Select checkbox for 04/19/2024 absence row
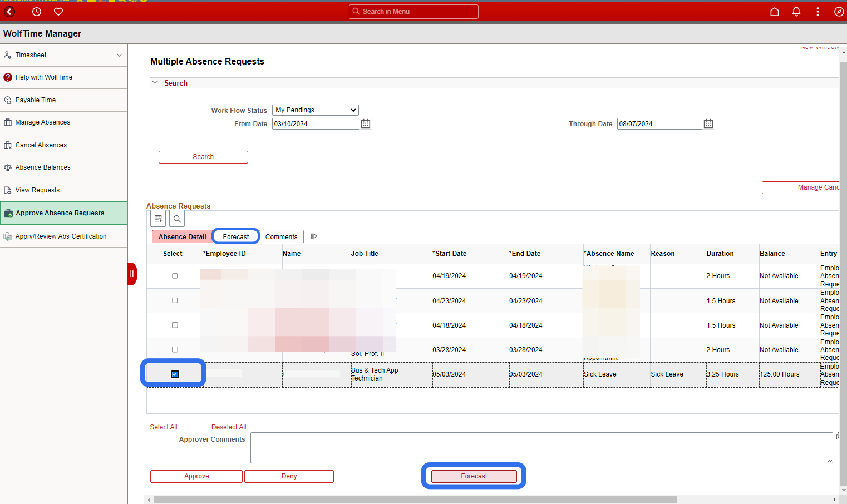Image resolution: width=847 pixels, height=504 pixels. [x=175, y=276]
